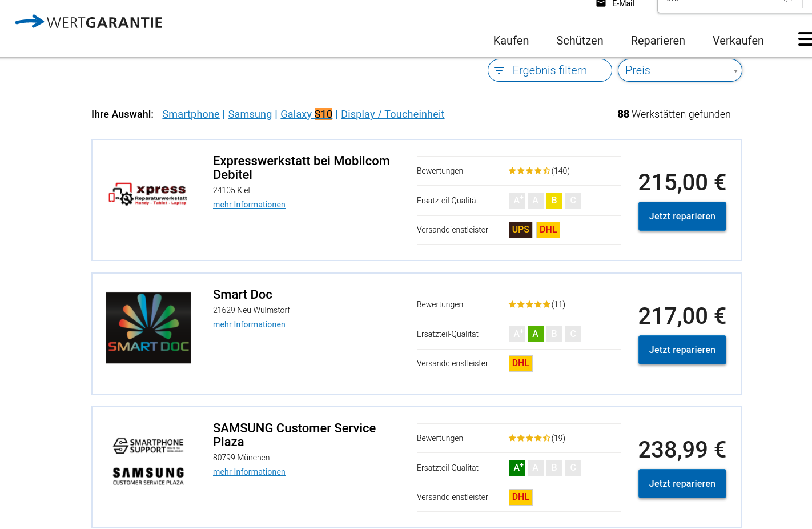The height and width of the screenshot is (529, 812).
Task: Click the Display / Toucheinheit link
Action: (392, 114)
